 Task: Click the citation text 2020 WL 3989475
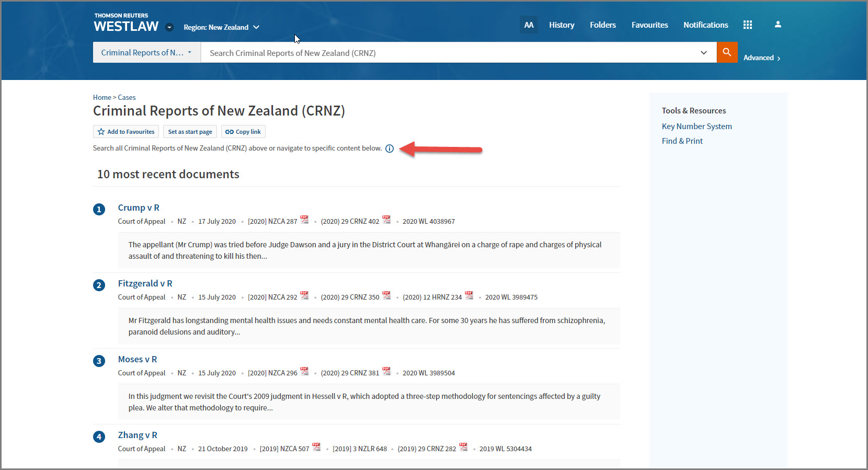click(x=511, y=297)
